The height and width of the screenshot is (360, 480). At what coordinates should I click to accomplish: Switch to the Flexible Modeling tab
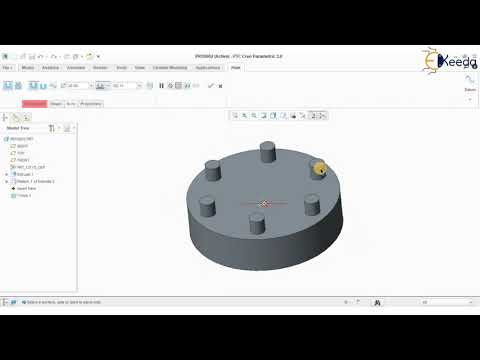pyautogui.click(x=170, y=68)
